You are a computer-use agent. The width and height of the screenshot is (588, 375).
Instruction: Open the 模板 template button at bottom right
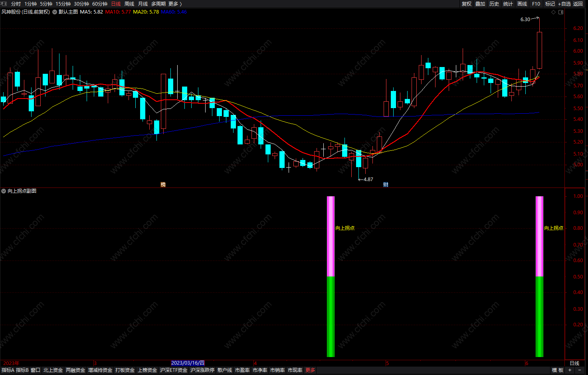click(x=558, y=370)
